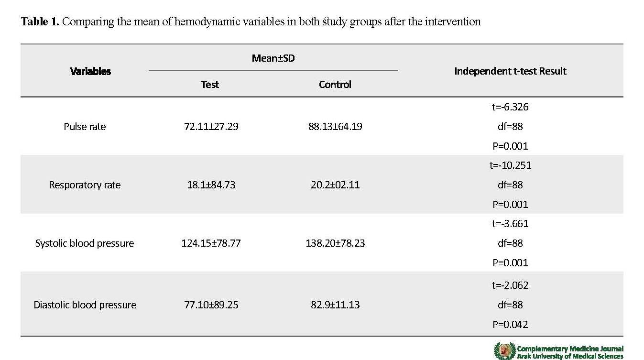Click Independent t-test Result header
This screenshot has height=360, width=644.
click(x=510, y=71)
